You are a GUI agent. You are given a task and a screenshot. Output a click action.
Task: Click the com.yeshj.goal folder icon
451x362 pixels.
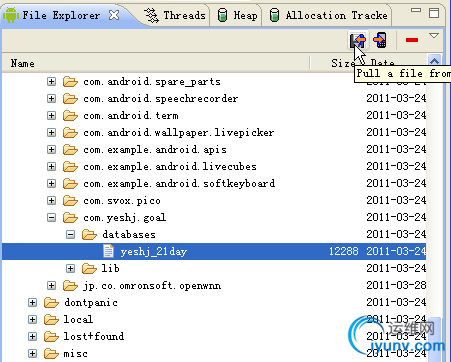(x=70, y=218)
